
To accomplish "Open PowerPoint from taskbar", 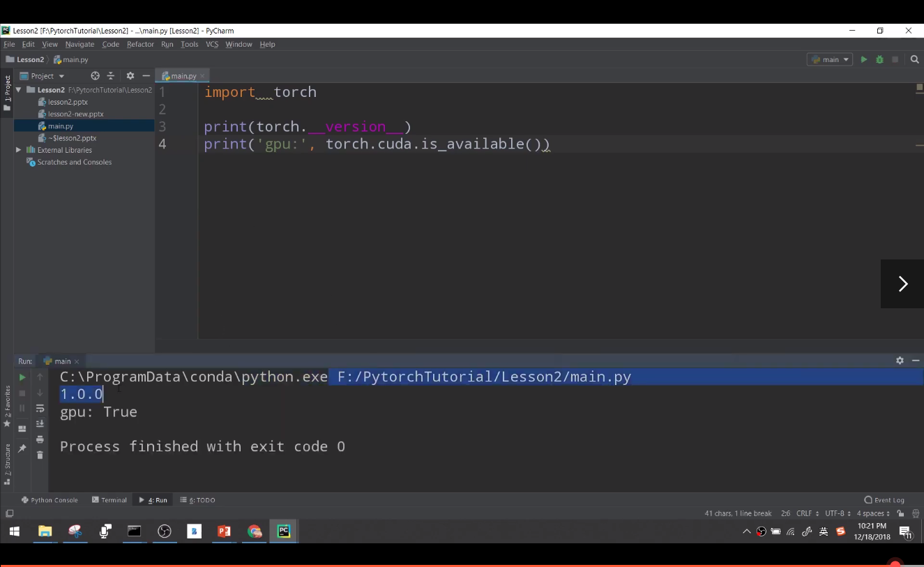I will click(224, 531).
